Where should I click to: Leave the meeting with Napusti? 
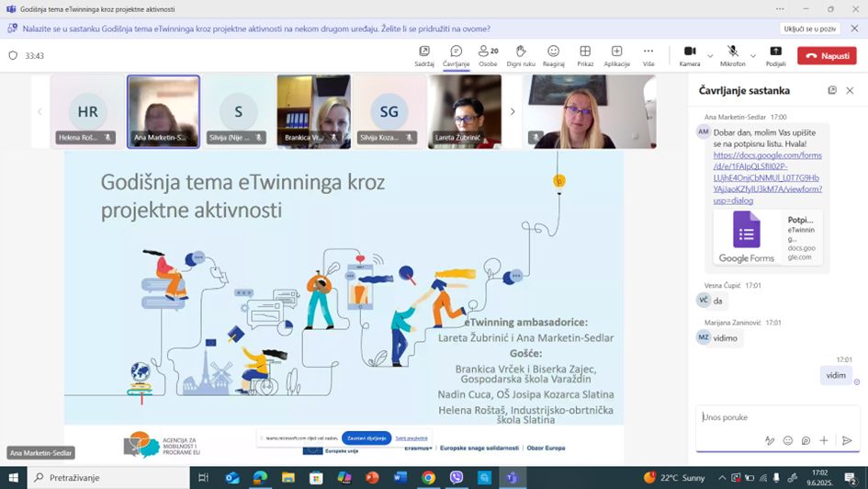(x=827, y=56)
